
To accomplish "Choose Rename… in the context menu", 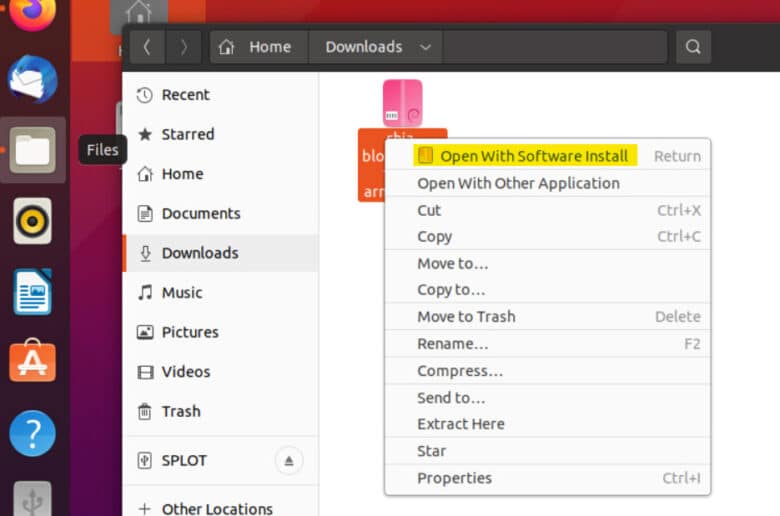I will coord(548,344).
